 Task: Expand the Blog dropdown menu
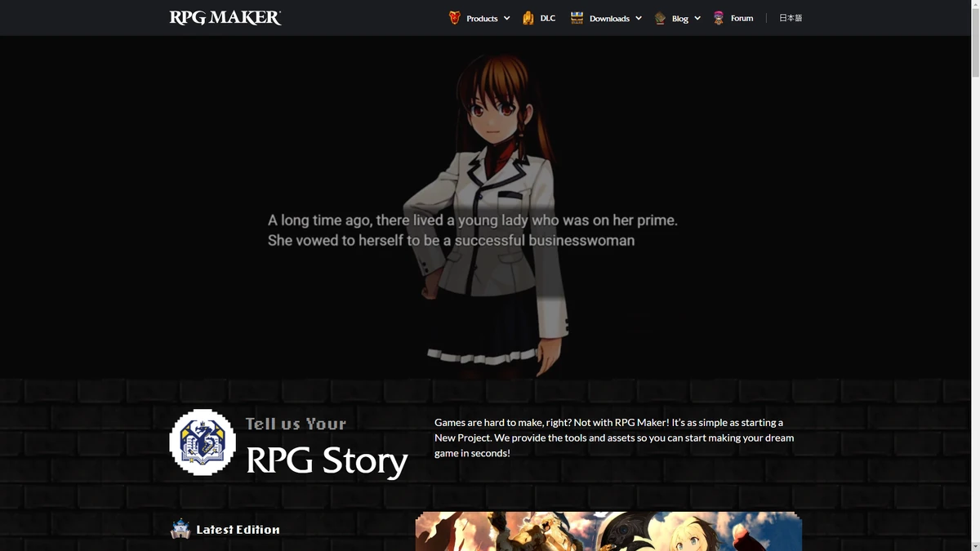(x=697, y=17)
